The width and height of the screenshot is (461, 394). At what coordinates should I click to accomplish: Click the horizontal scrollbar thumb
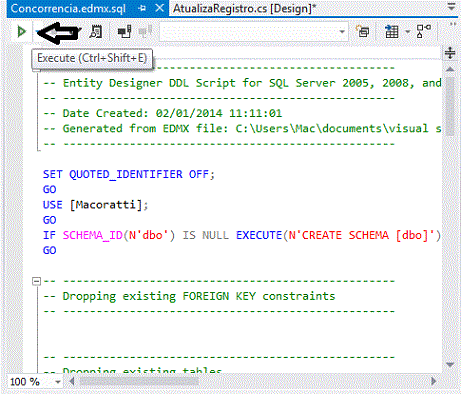tap(139, 381)
